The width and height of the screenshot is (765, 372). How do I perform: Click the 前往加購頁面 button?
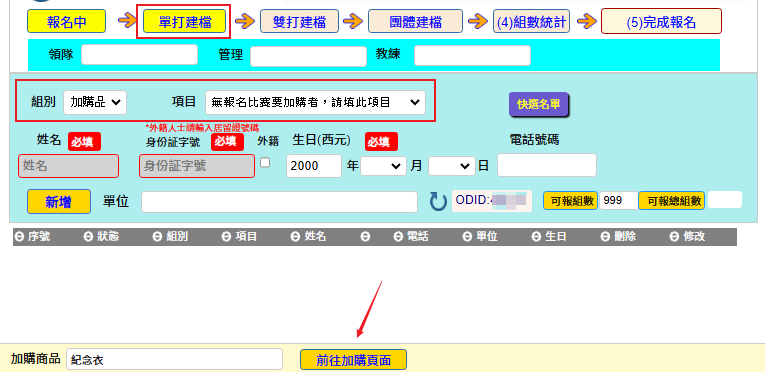click(353, 360)
